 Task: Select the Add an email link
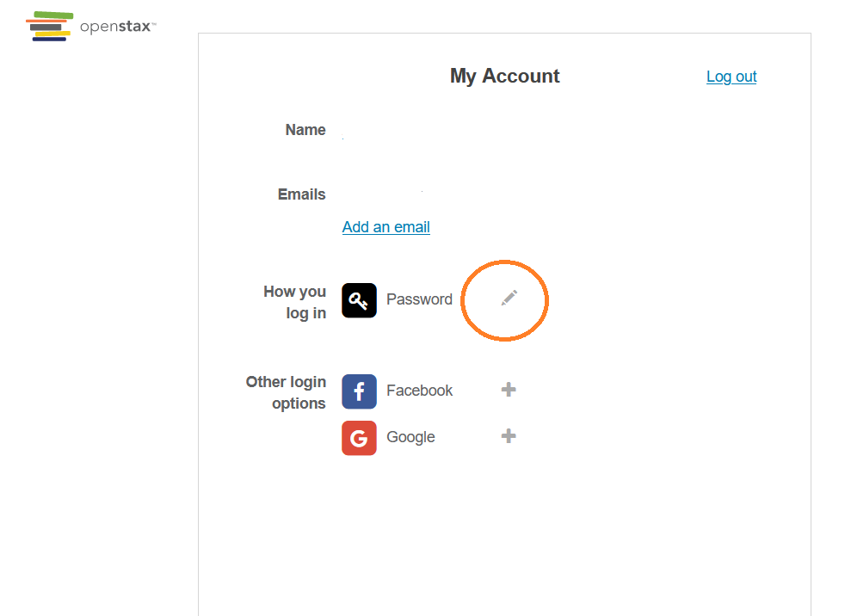[x=385, y=226]
